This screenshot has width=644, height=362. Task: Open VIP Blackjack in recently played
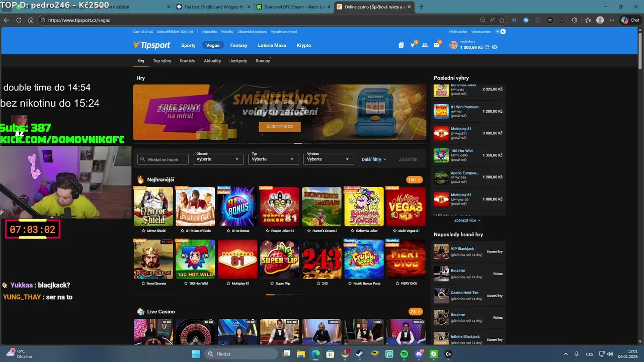tap(469, 251)
